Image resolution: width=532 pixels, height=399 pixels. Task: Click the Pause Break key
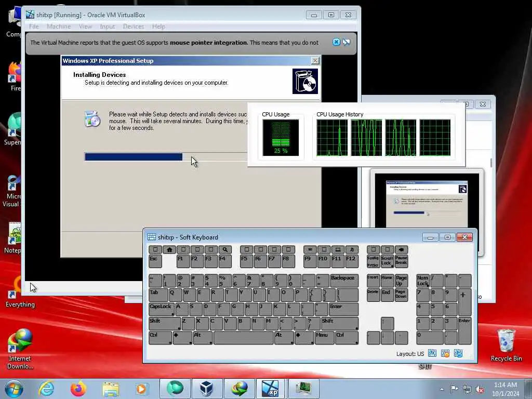(402, 261)
